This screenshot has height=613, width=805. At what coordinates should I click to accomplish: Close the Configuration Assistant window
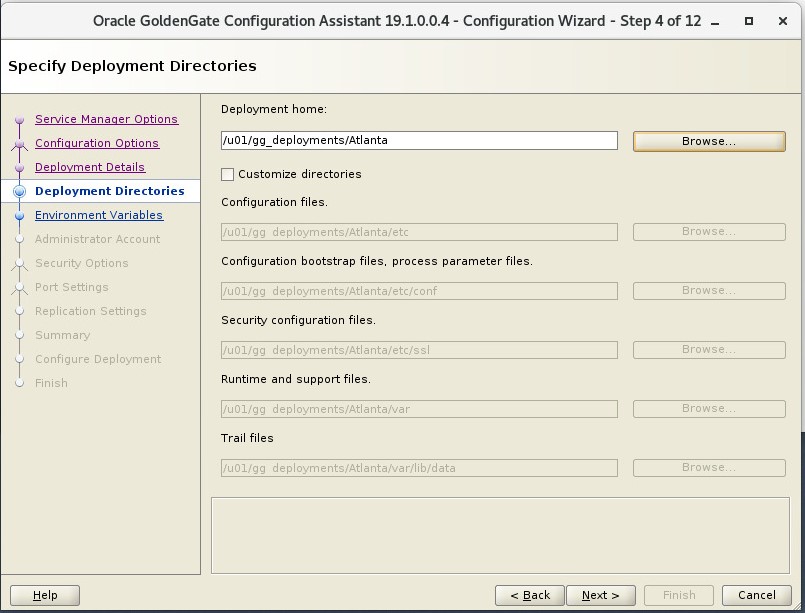[x=783, y=21]
